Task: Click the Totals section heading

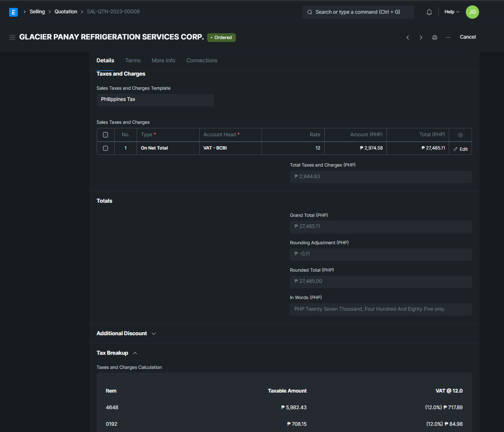Action: pyautogui.click(x=105, y=201)
